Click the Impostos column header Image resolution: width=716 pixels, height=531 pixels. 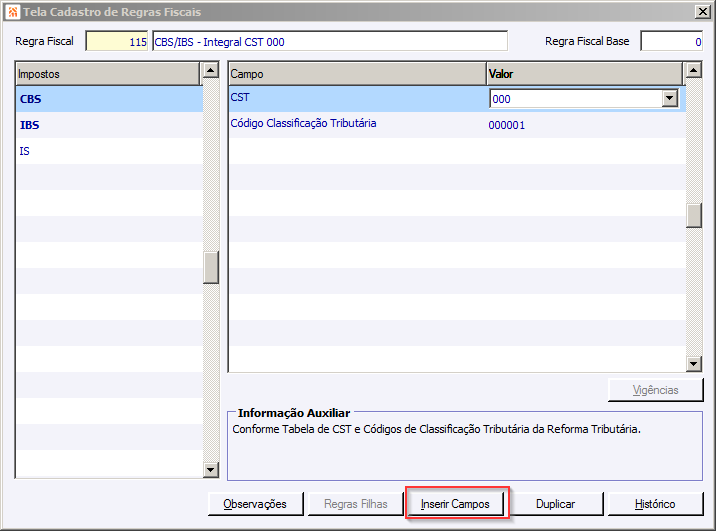[108, 74]
